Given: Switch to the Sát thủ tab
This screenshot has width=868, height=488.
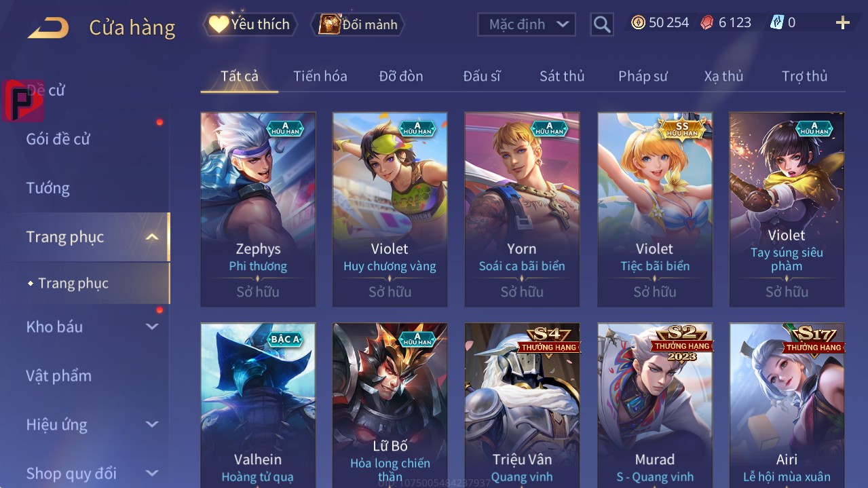Looking at the screenshot, I should 562,76.
